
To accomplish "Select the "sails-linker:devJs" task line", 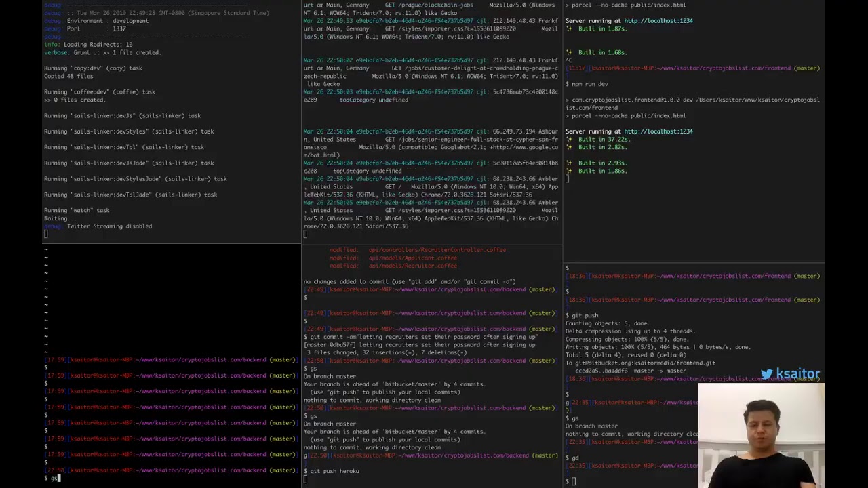I will [123, 116].
